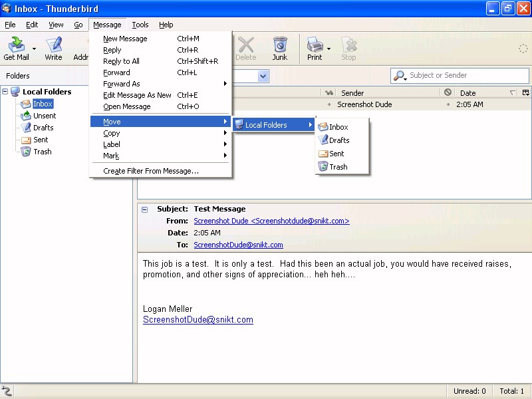Expand the Forward As submenu
The width and height of the screenshot is (532, 399).
click(x=161, y=84)
